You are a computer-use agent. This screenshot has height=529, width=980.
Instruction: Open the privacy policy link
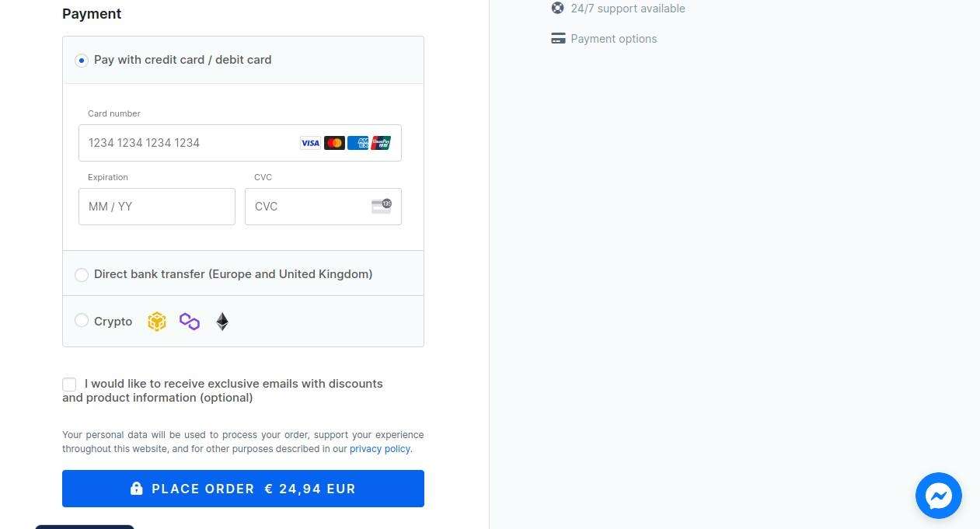coord(380,449)
